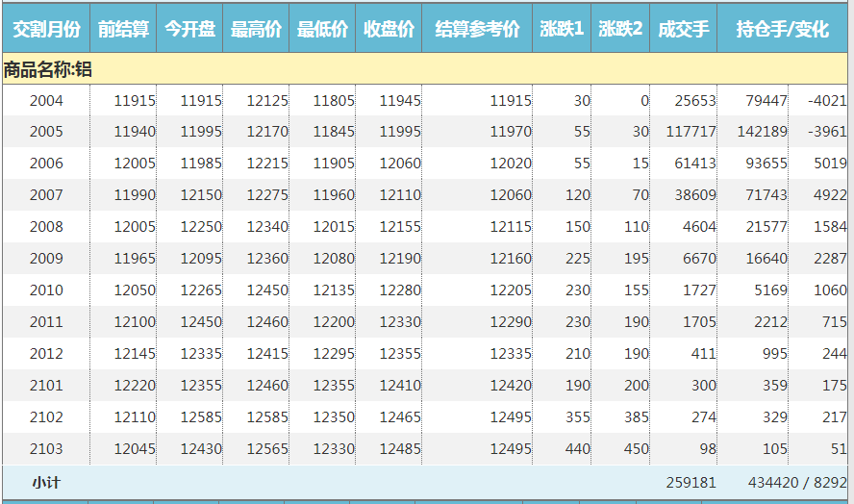Image resolution: width=854 pixels, height=504 pixels.
Task: Select the 成交手 column header
Action: 683,30
